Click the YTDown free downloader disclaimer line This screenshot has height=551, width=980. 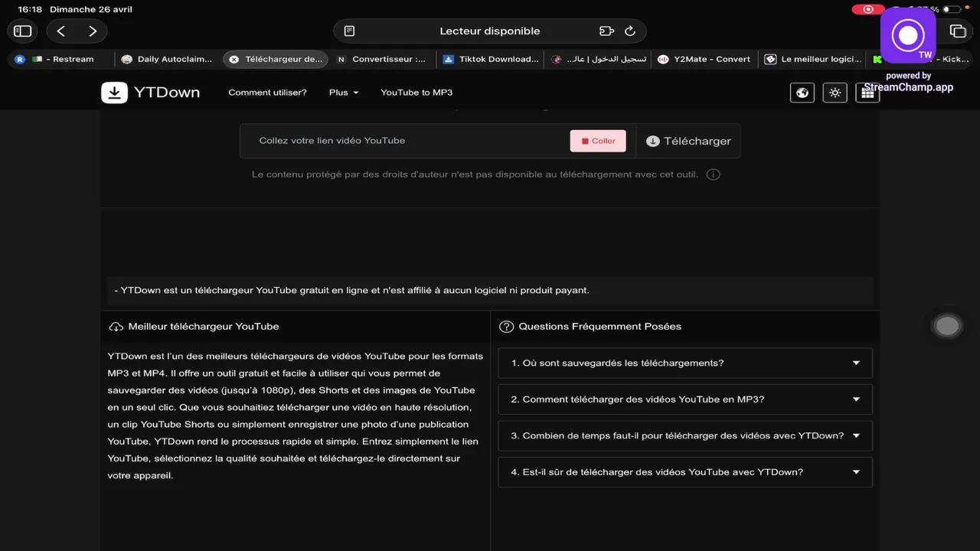pyautogui.click(x=351, y=291)
